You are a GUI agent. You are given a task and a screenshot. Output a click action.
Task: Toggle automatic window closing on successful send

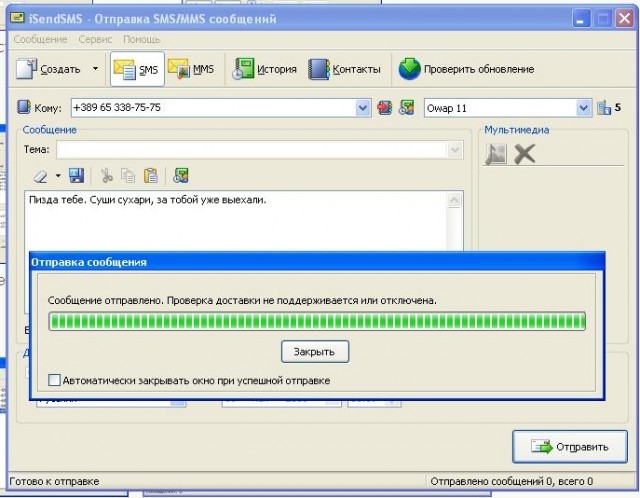pyautogui.click(x=55, y=380)
